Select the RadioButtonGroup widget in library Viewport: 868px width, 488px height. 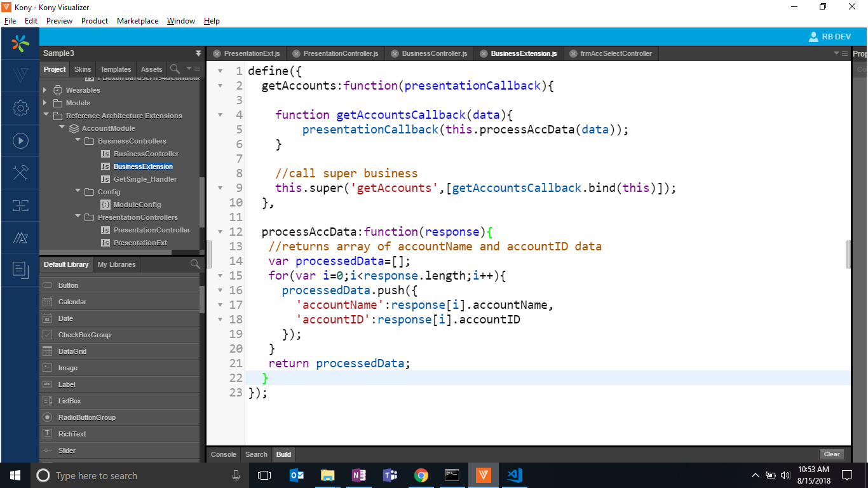click(x=86, y=417)
